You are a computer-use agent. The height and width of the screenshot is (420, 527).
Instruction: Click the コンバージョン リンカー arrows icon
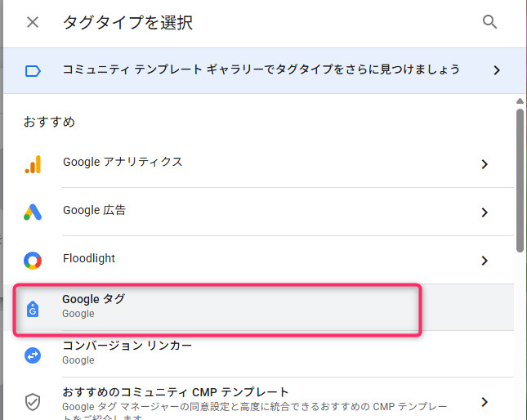pyautogui.click(x=33, y=355)
